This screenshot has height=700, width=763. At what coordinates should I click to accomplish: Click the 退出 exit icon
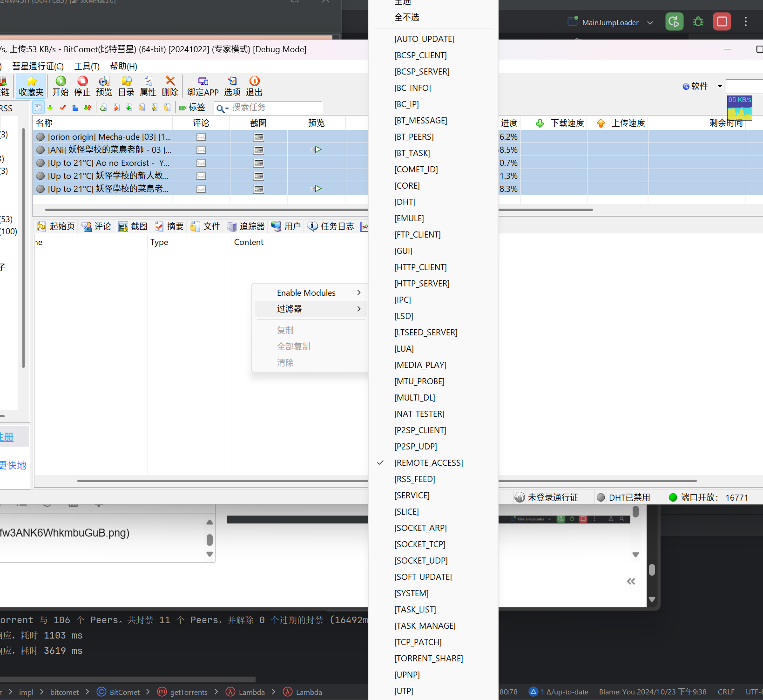pyautogui.click(x=254, y=81)
